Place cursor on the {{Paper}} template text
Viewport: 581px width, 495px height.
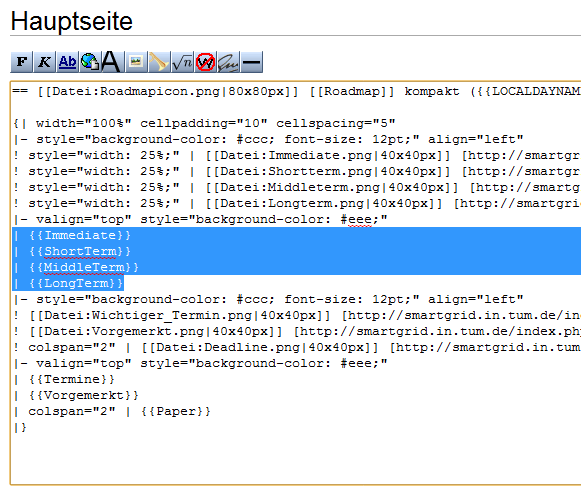(176, 411)
